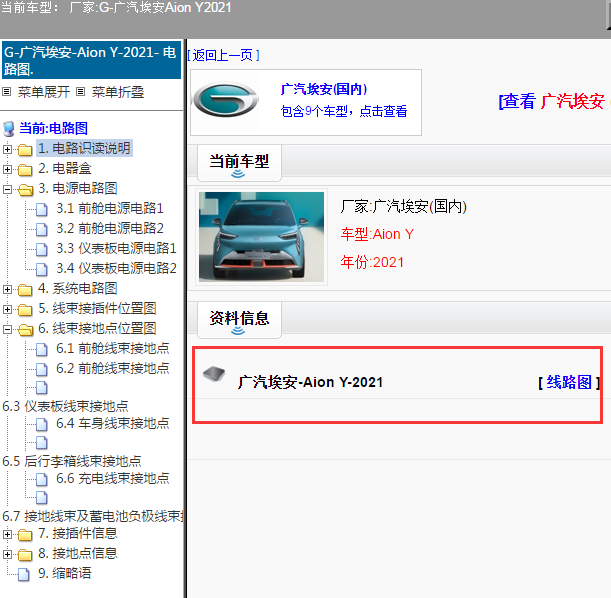Viewport: 611px width, 598px height.
Task: Open the 线路图 link
Action: point(569,382)
